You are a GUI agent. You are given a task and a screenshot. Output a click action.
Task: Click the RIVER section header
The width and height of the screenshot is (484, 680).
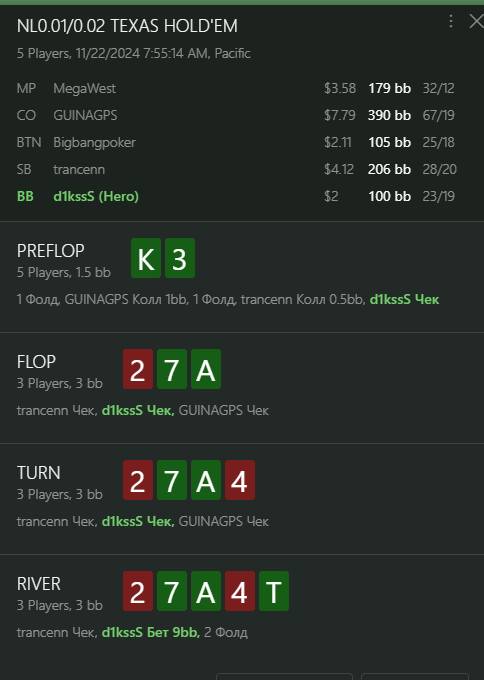(39, 584)
